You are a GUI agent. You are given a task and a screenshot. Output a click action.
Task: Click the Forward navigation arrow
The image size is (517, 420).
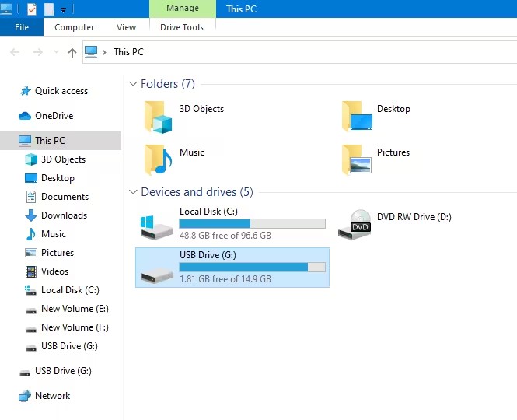(x=38, y=52)
